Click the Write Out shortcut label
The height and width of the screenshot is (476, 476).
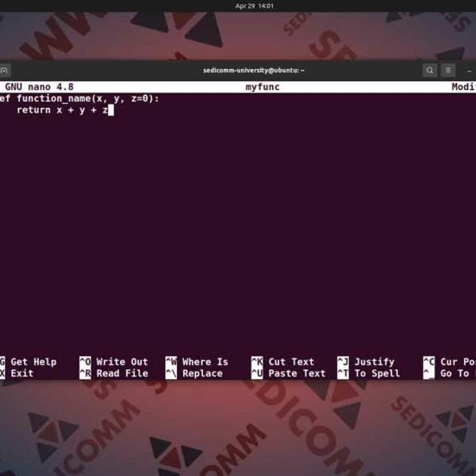122,362
